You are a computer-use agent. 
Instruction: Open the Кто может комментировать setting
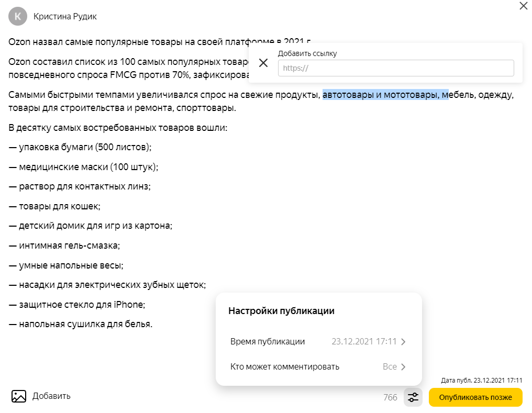pos(285,367)
